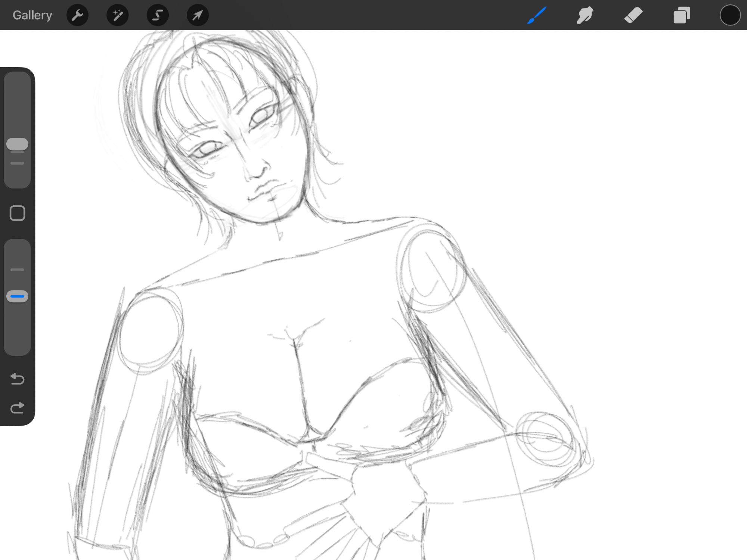Select the Eraser tool
The height and width of the screenshot is (560, 747).
(633, 15)
